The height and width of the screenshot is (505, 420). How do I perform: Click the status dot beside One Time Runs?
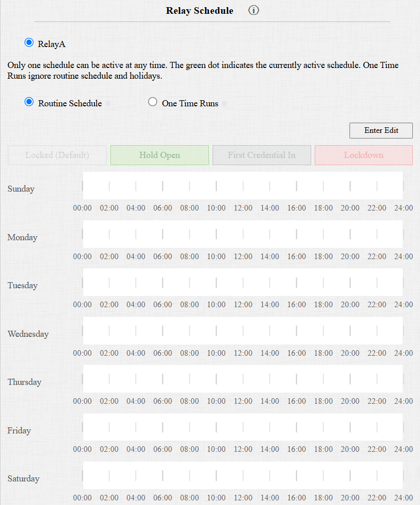coord(224,103)
